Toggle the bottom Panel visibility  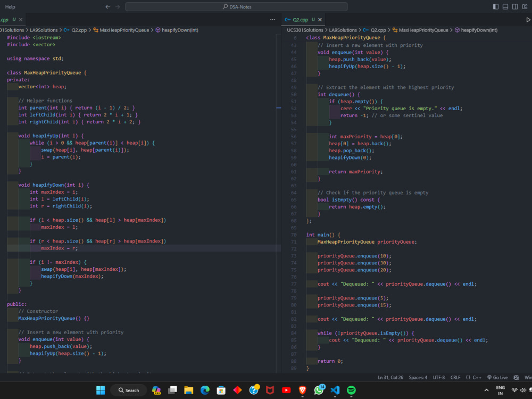(505, 6)
